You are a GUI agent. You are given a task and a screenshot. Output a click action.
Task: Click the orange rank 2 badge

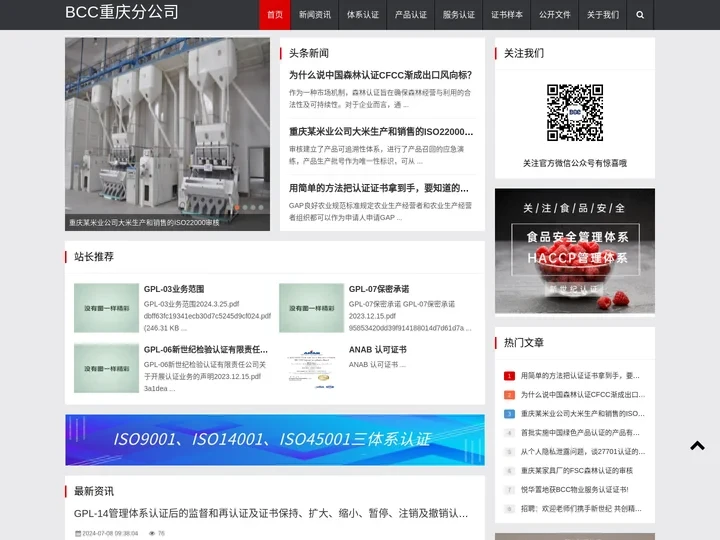pos(509,394)
